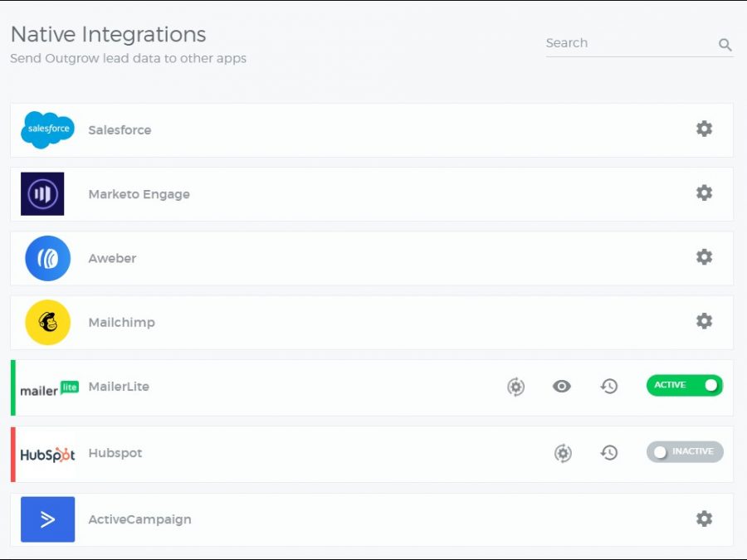The image size is (747, 560).
Task: Click MailerLite sync settings icon
Action: pyautogui.click(x=515, y=387)
